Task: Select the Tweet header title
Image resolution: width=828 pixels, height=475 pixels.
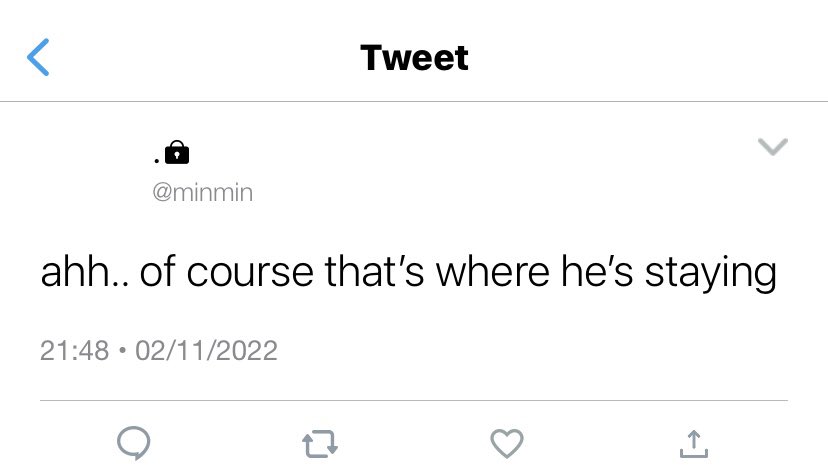Action: 415,58
